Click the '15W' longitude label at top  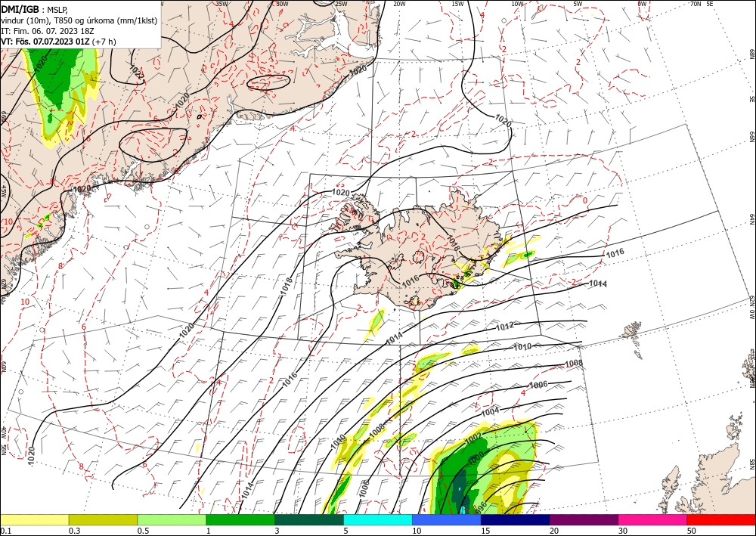tap(458, 3)
